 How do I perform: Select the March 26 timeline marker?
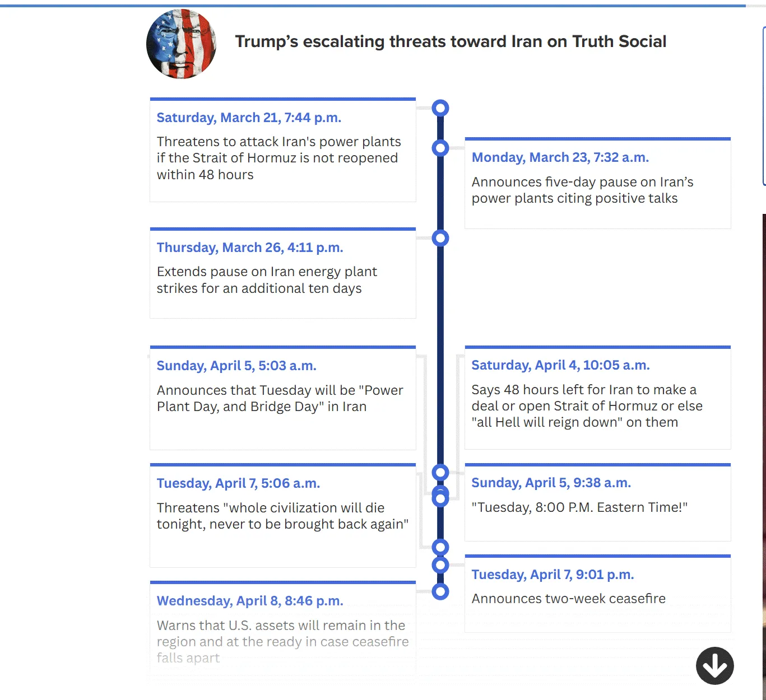440,239
